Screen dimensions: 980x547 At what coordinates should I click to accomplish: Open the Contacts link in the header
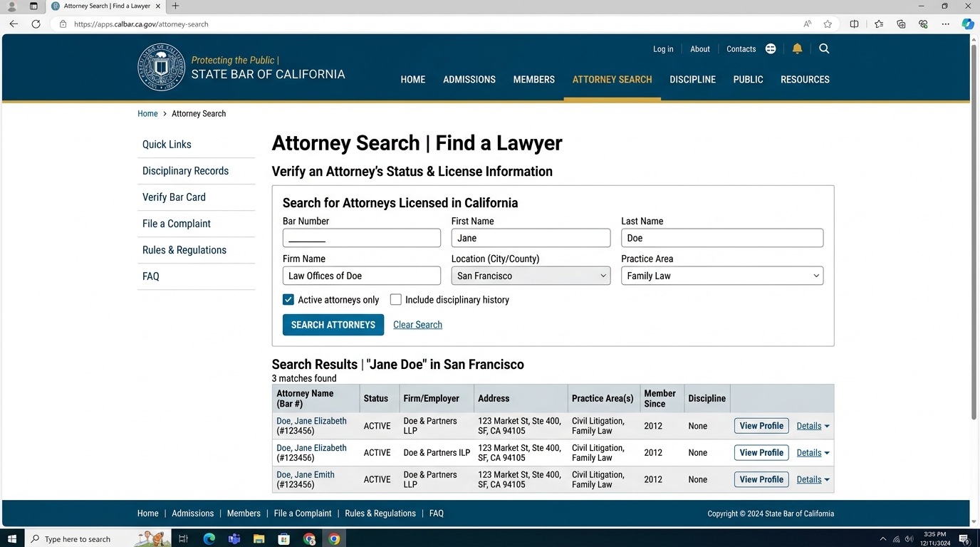click(741, 49)
